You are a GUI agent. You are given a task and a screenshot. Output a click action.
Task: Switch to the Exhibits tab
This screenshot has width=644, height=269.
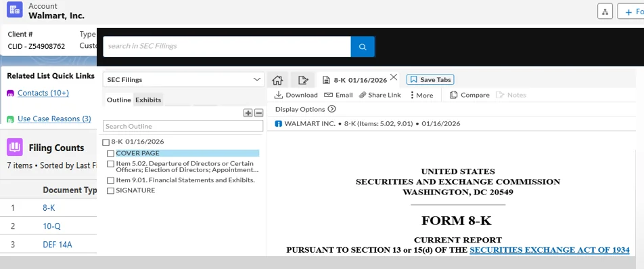pos(148,100)
